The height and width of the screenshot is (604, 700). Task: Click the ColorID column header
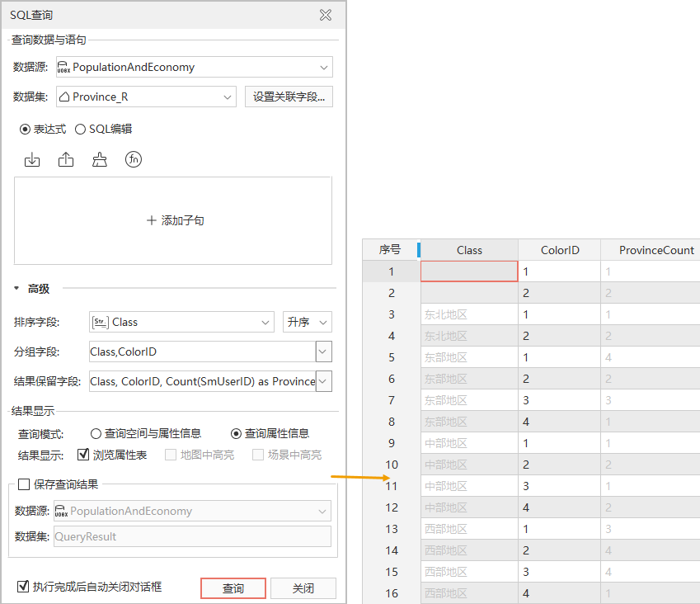(560, 250)
